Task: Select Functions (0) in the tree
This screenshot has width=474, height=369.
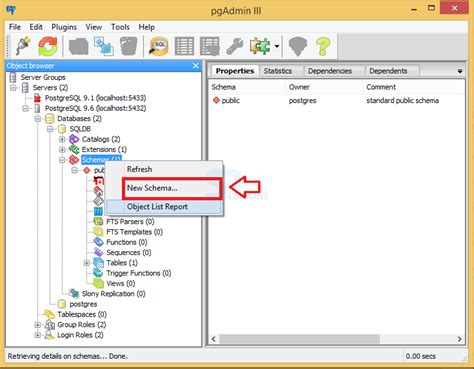Action: click(127, 242)
